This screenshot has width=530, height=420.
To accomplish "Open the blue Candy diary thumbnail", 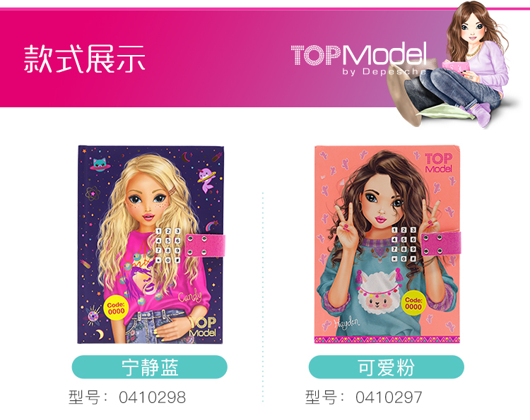I will click(x=151, y=245).
